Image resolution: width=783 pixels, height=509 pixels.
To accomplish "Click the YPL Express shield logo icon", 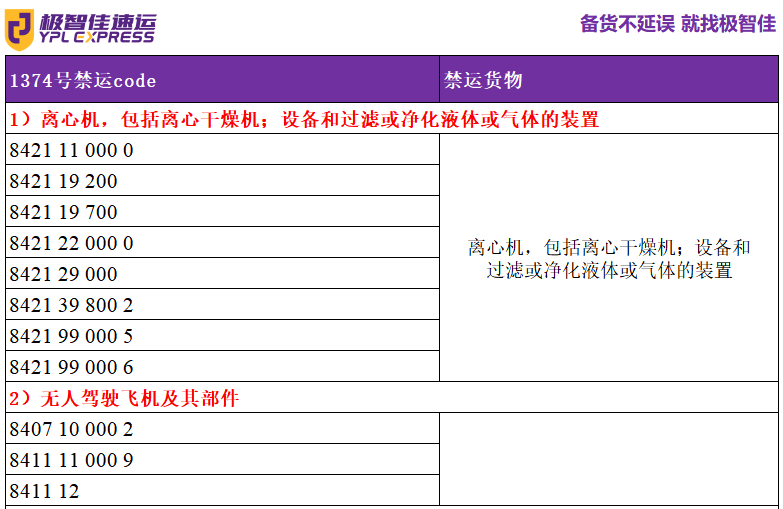I will (20, 28).
